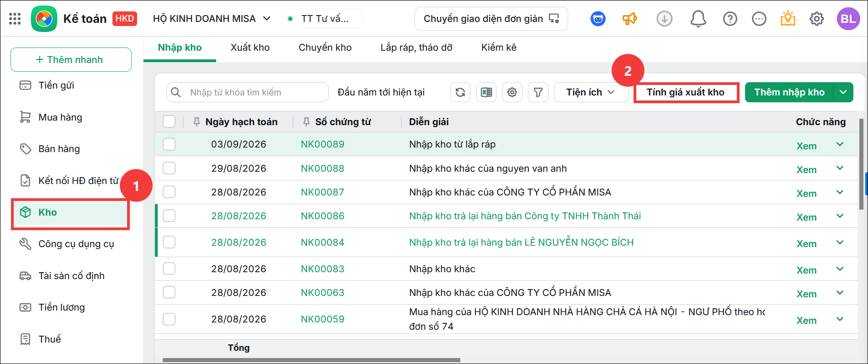Image resolution: width=868 pixels, height=364 pixels.
Task: Open the Kiểm kê tab
Action: (499, 47)
